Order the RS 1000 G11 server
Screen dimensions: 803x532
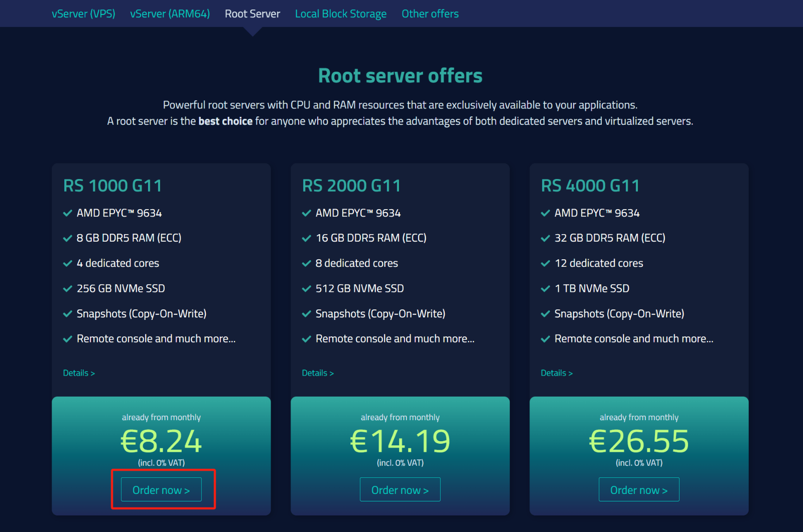(161, 490)
